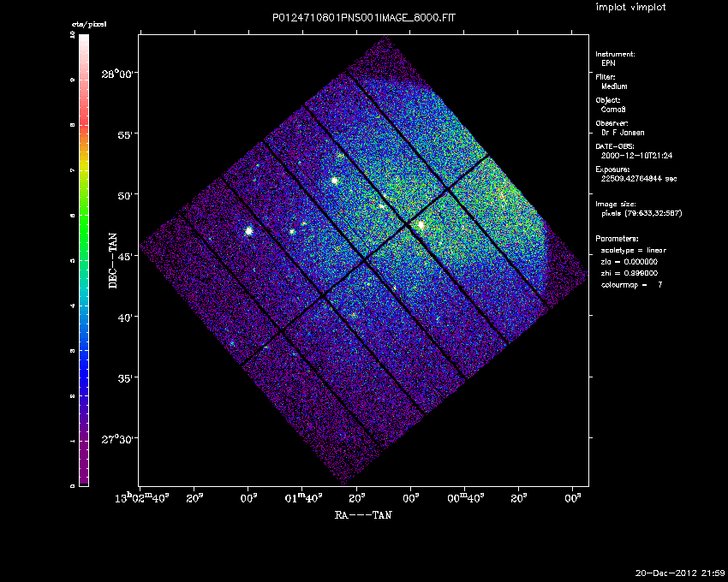Click the rainbow colour scale bar
This screenshot has height=582, width=728.
[84, 260]
